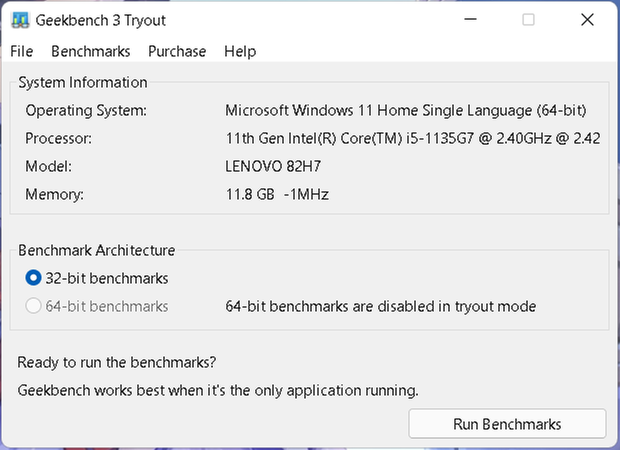Click the 'Microsoft Windows 11 Home Single Language' value
Viewport: 620px width, 450px height.
point(406,110)
